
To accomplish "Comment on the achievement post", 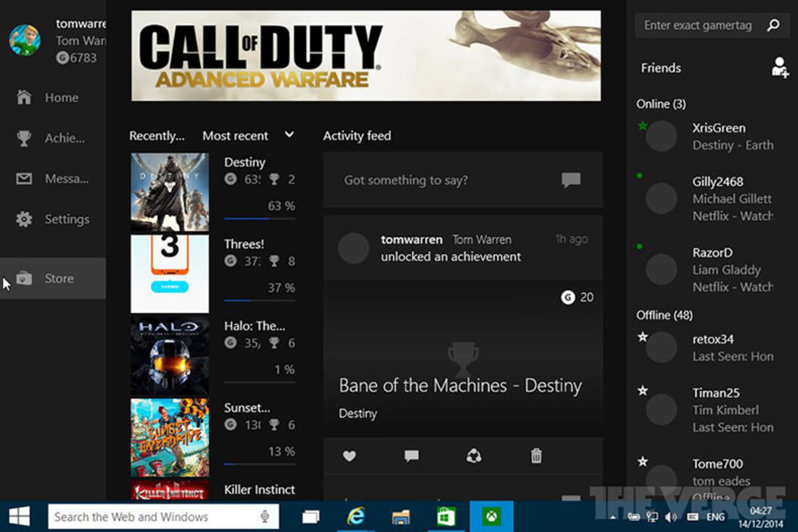I will point(411,456).
